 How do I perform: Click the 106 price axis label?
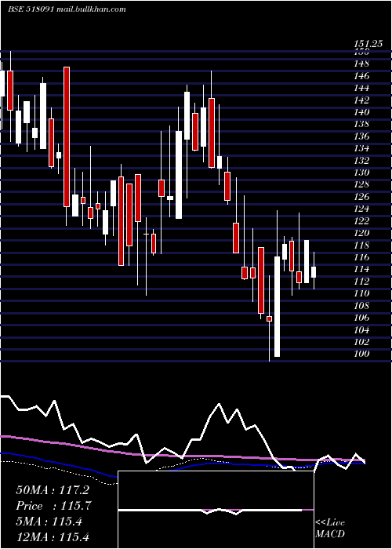(361, 318)
